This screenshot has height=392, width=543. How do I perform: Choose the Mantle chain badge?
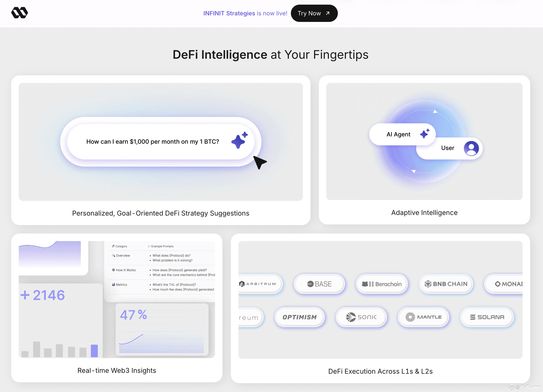click(423, 317)
